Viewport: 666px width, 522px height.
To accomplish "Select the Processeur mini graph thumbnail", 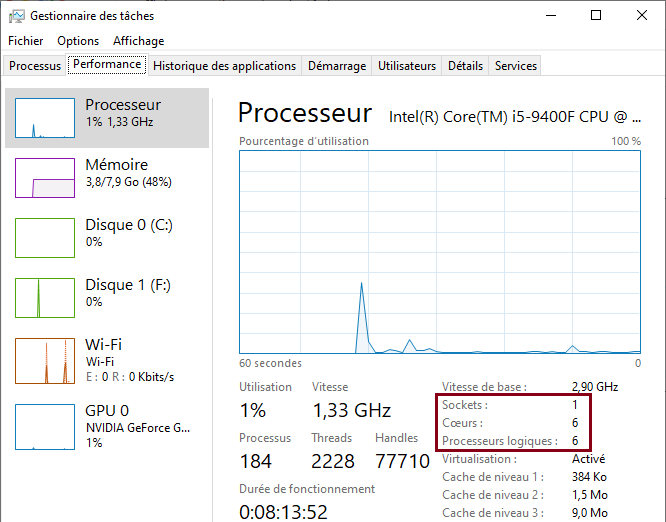I will tap(45, 118).
